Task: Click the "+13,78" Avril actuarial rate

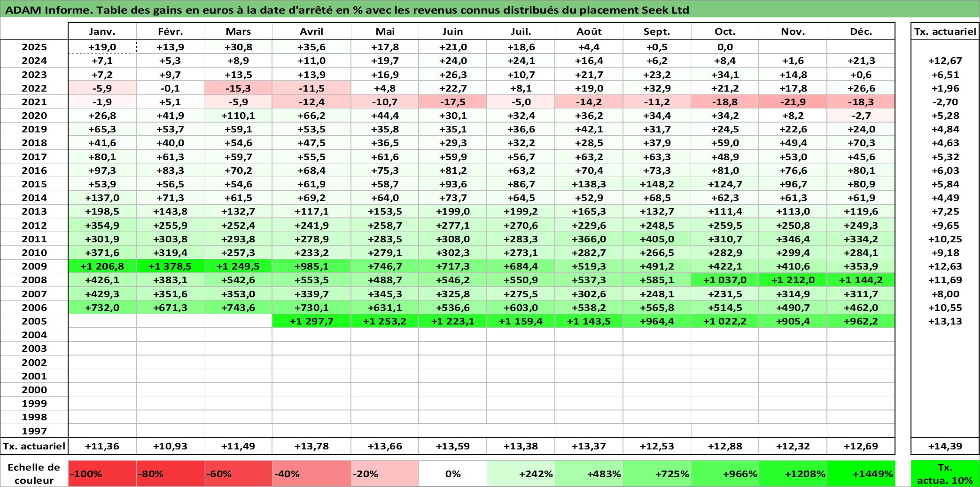Action: [x=311, y=446]
